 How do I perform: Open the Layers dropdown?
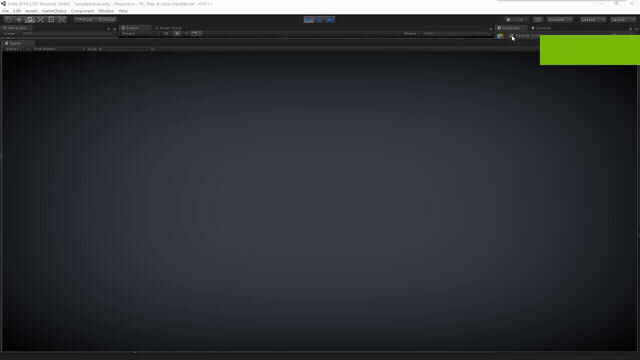(592, 20)
